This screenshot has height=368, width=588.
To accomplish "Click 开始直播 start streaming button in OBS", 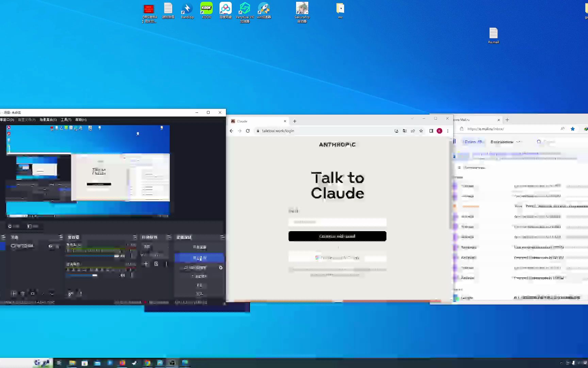I will coord(199,247).
